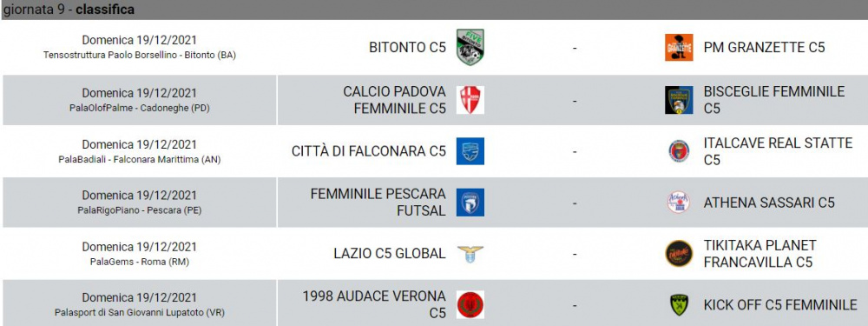Image resolution: width=868 pixels, height=326 pixels.
Task: Select the PalaGems Roma match info cell
Action: tap(140, 254)
